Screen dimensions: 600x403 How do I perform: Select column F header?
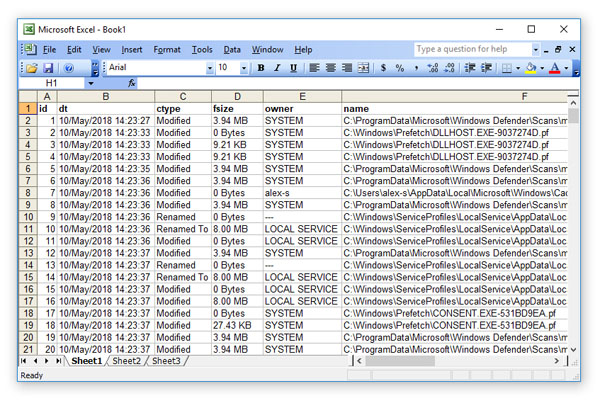pyautogui.click(x=454, y=96)
